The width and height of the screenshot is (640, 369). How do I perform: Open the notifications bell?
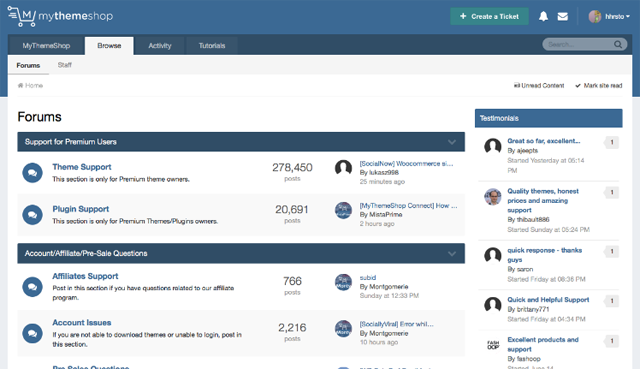coord(543,16)
